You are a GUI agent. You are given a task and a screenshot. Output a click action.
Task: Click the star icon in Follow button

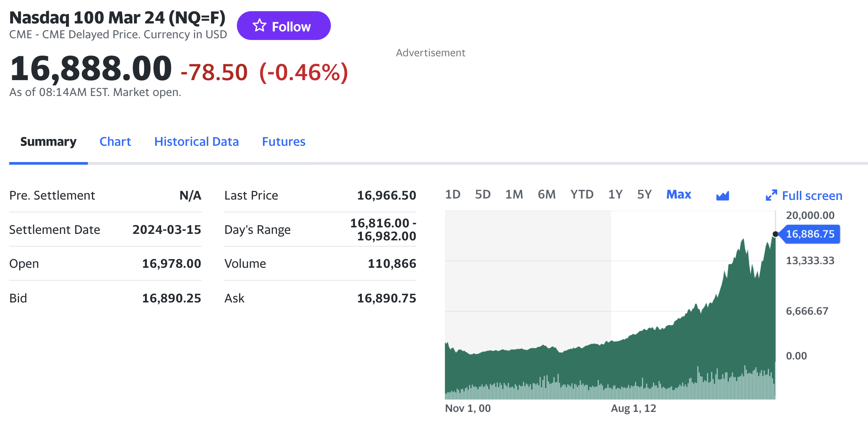tap(259, 26)
